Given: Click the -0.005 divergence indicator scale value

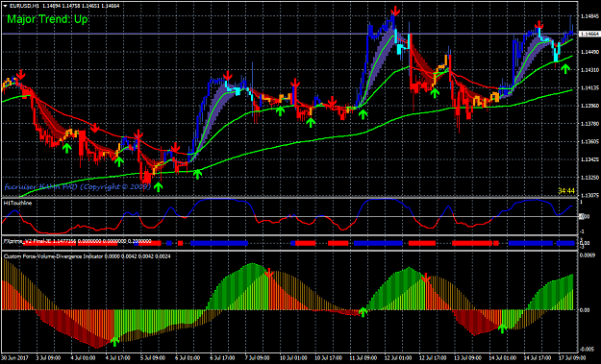Looking at the screenshot, I should (588, 349).
